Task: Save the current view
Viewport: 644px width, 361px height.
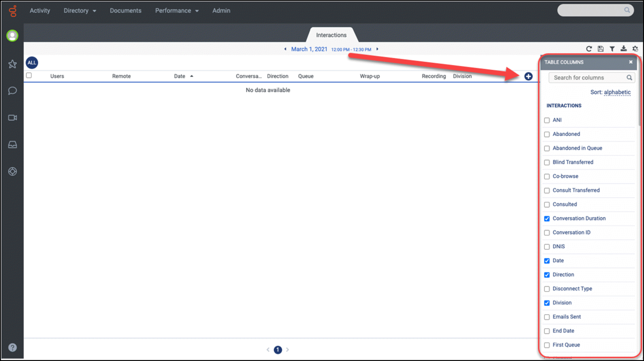Action: tap(601, 49)
